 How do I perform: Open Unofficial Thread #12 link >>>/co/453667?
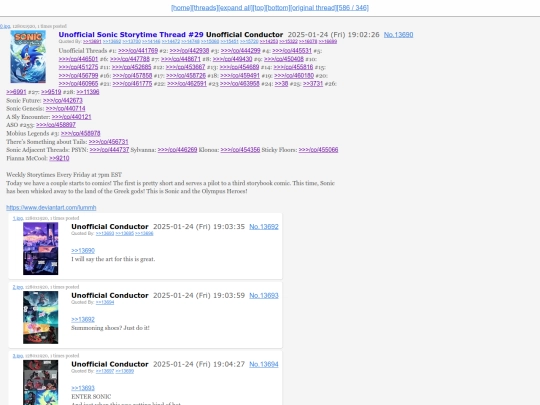coord(185,67)
